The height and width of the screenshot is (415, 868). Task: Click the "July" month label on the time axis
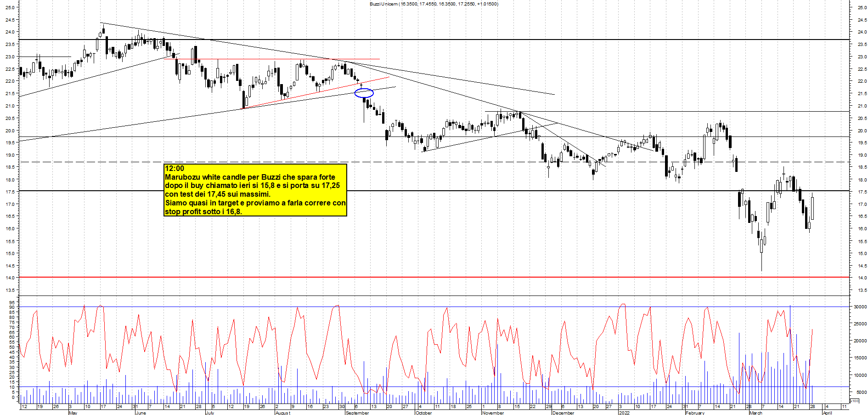(210, 413)
